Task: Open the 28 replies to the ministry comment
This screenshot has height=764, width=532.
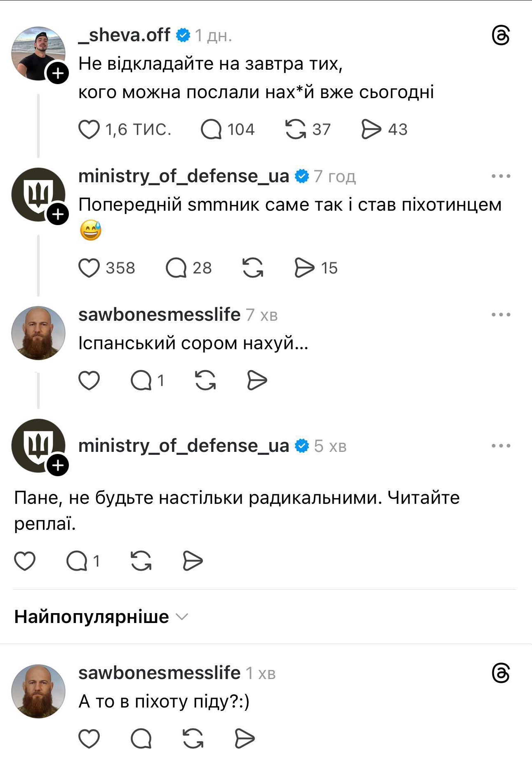Action: [177, 268]
